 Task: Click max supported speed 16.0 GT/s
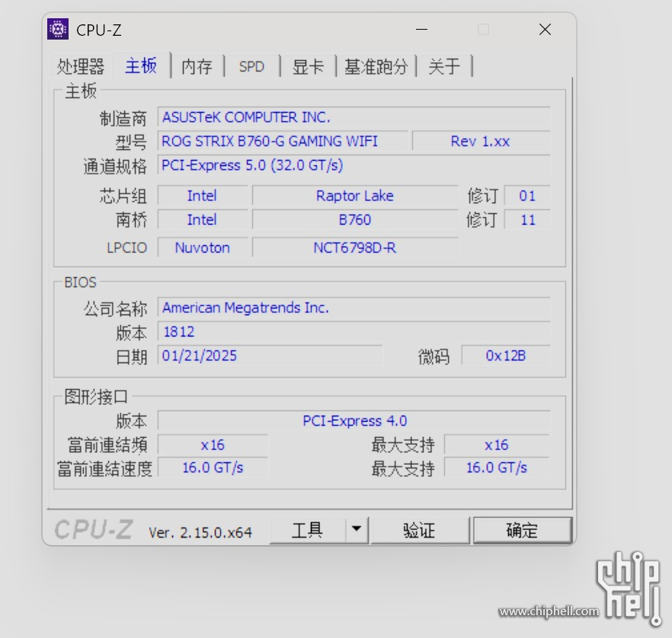(497, 467)
